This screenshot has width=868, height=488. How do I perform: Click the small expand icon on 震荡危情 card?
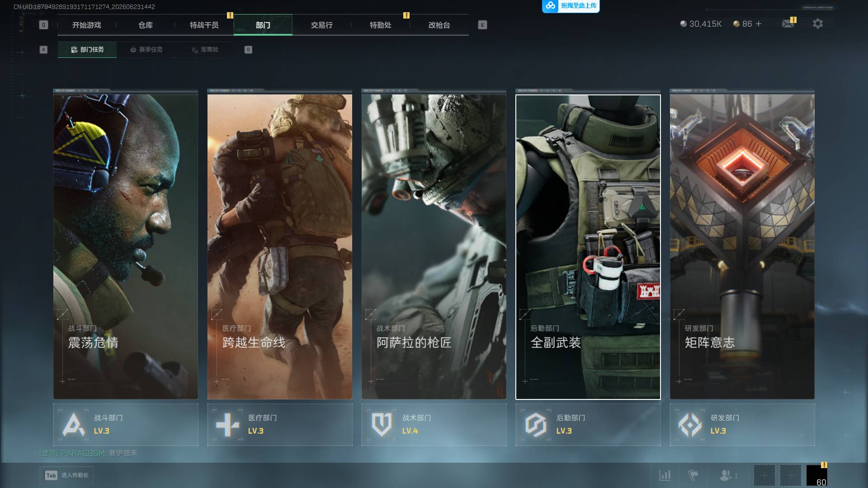coord(62,314)
